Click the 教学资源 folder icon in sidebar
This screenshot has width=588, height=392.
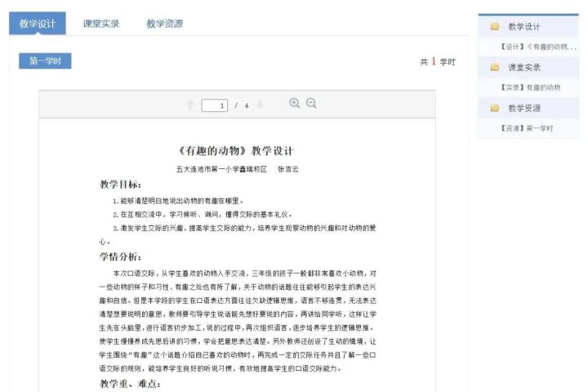pos(495,109)
